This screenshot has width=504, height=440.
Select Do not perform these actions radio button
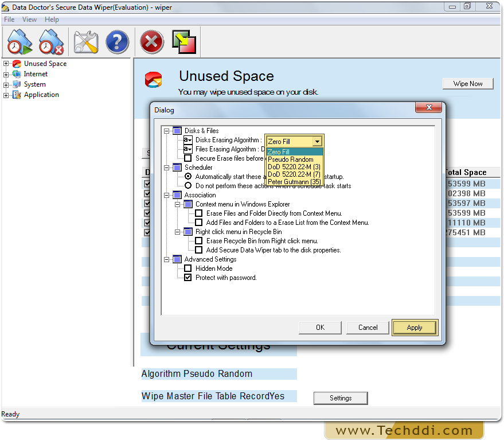(x=189, y=186)
